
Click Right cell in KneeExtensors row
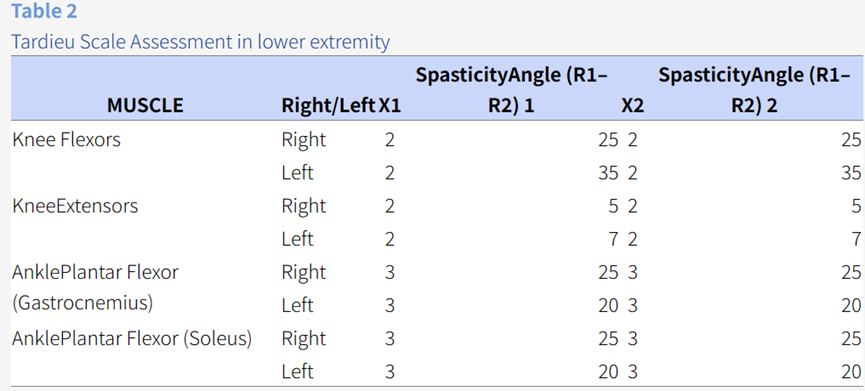(x=304, y=206)
